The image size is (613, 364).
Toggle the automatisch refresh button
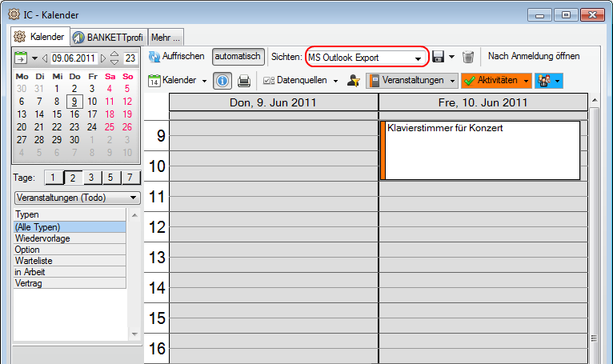238,57
